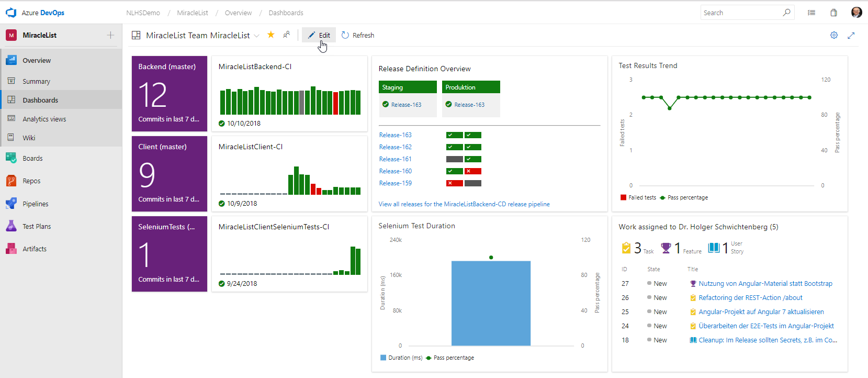This screenshot has height=378, width=868.
Task: Open the work items list icon in header
Action: [x=811, y=13]
